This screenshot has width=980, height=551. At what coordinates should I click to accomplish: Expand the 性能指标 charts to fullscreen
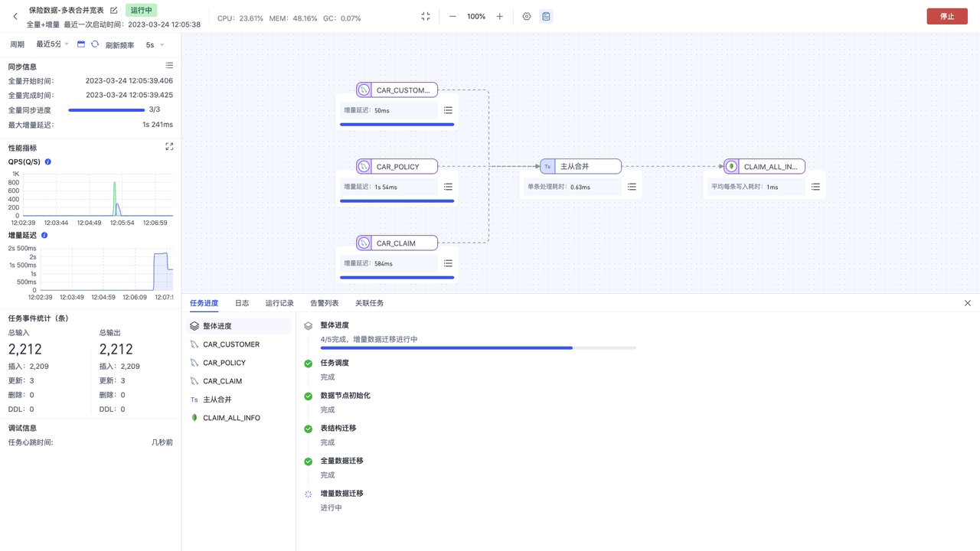click(x=169, y=147)
